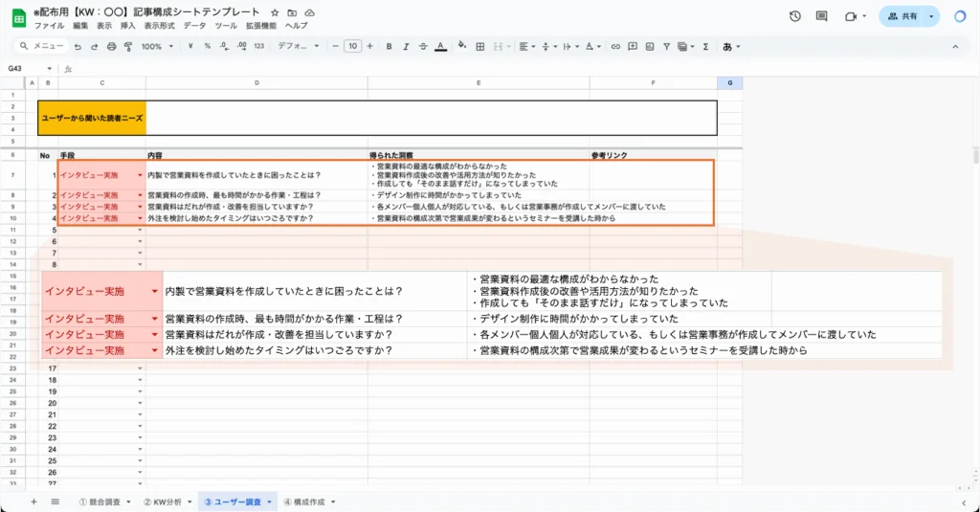
Task: Open the fill color bucket tool
Action: tap(462, 46)
